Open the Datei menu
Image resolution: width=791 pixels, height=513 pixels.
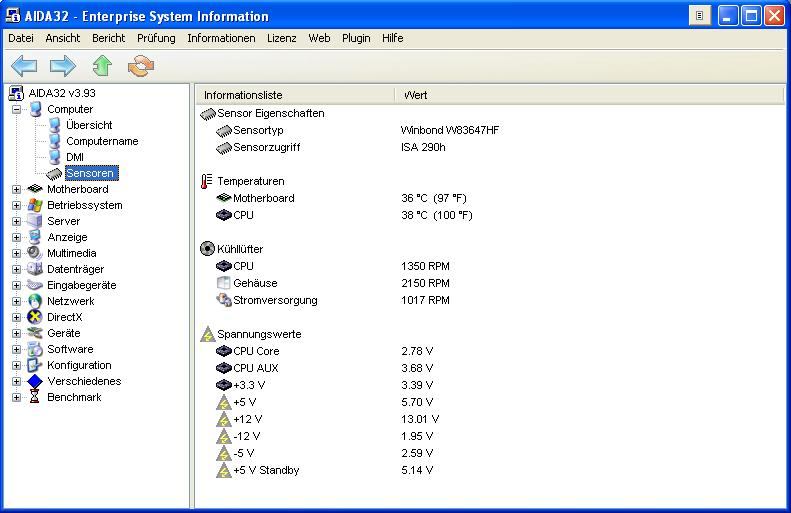coord(21,38)
